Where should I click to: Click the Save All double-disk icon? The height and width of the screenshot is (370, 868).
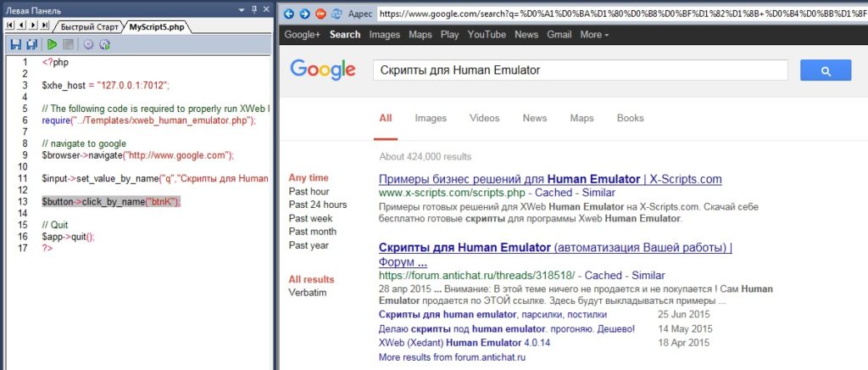click(31, 45)
